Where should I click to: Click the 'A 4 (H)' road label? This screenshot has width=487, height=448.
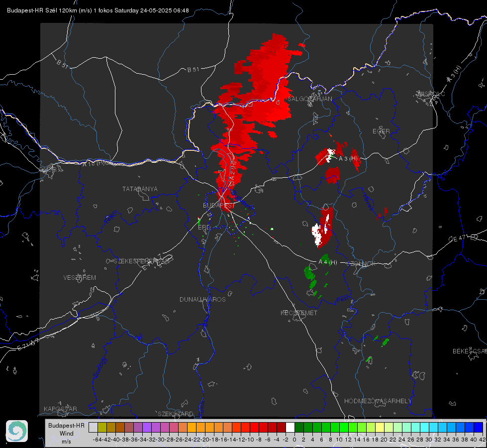(328, 262)
